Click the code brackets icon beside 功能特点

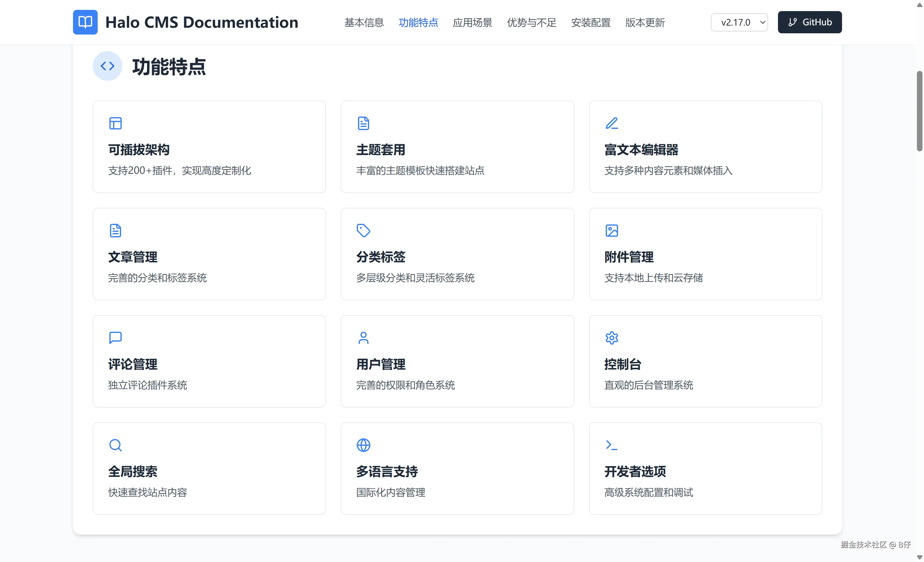coord(107,66)
